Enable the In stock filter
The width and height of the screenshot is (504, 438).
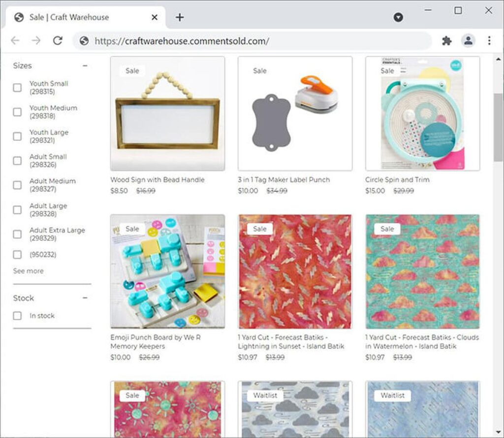(x=17, y=315)
